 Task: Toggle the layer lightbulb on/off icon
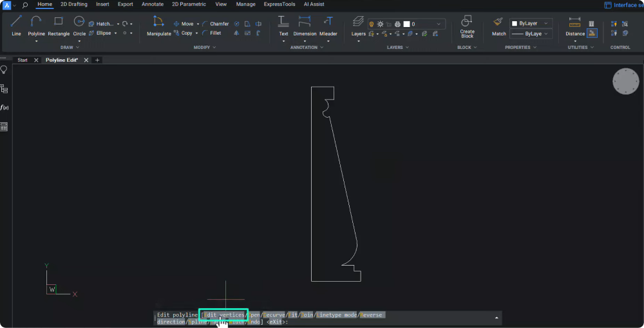371,24
